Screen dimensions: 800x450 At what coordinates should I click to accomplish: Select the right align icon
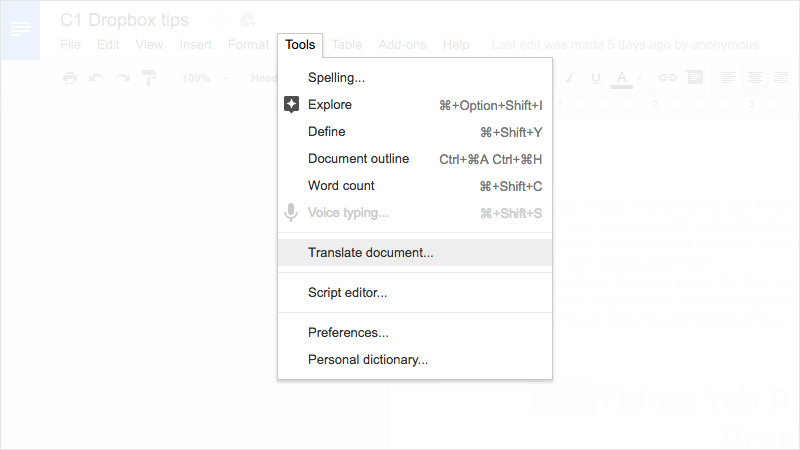(x=781, y=78)
